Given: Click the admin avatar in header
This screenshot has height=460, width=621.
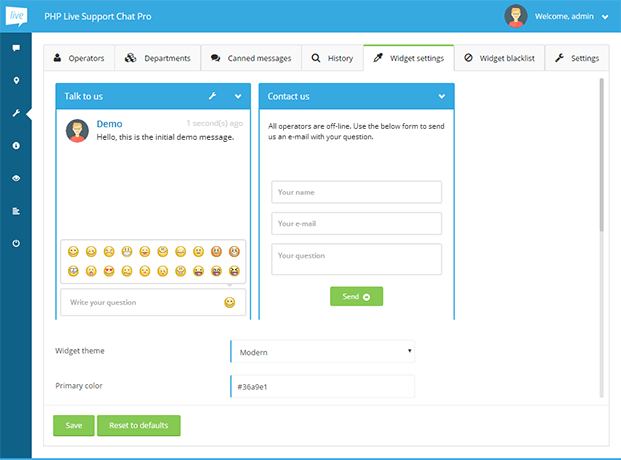Looking at the screenshot, I should coord(515,16).
